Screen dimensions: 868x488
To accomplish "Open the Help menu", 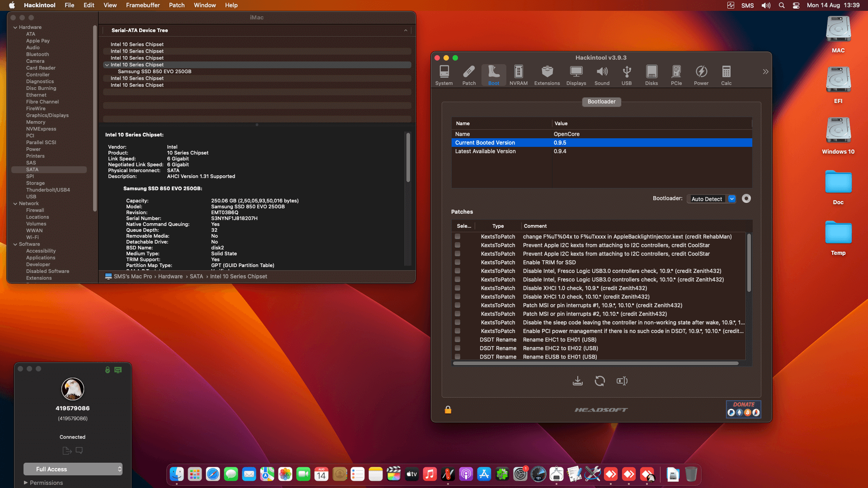I will (231, 5).
